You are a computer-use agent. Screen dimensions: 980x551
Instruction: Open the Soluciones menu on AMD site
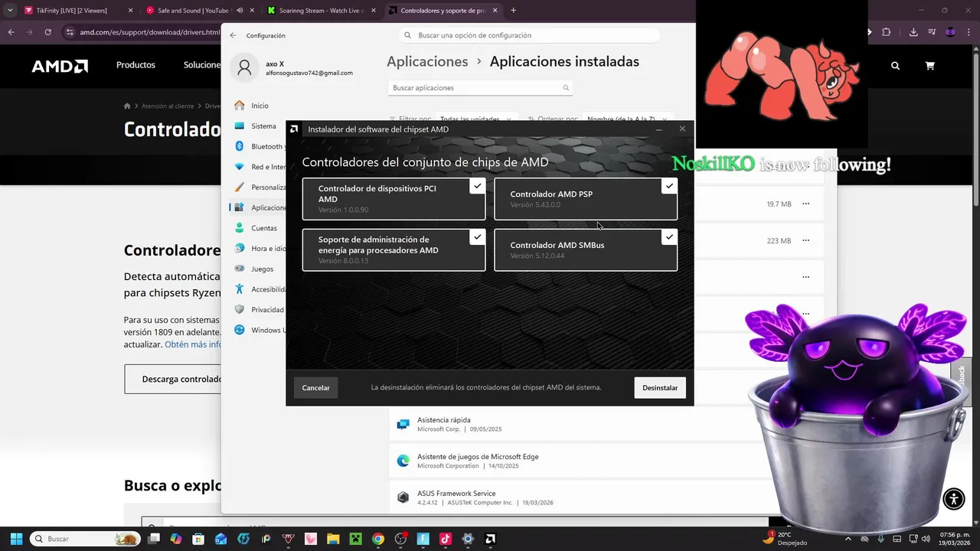pos(202,65)
